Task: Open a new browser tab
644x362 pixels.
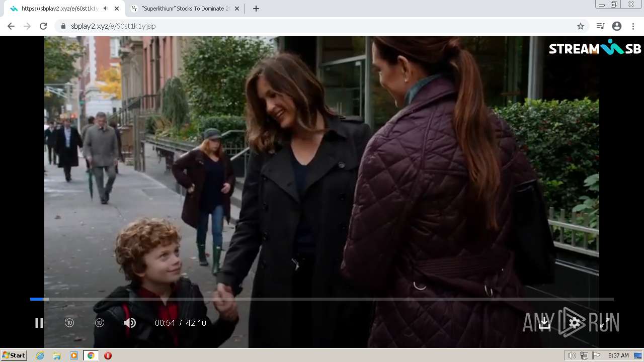Action: pyautogui.click(x=256, y=9)
